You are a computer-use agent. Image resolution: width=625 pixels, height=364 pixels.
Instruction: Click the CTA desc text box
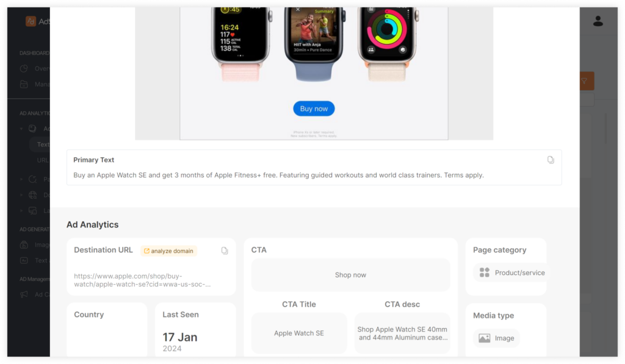(402, 333)
